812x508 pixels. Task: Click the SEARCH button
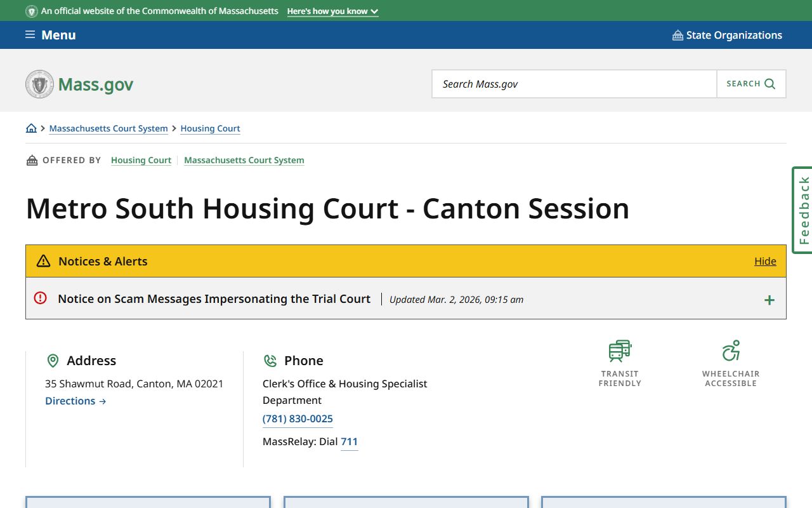[751, 84]
